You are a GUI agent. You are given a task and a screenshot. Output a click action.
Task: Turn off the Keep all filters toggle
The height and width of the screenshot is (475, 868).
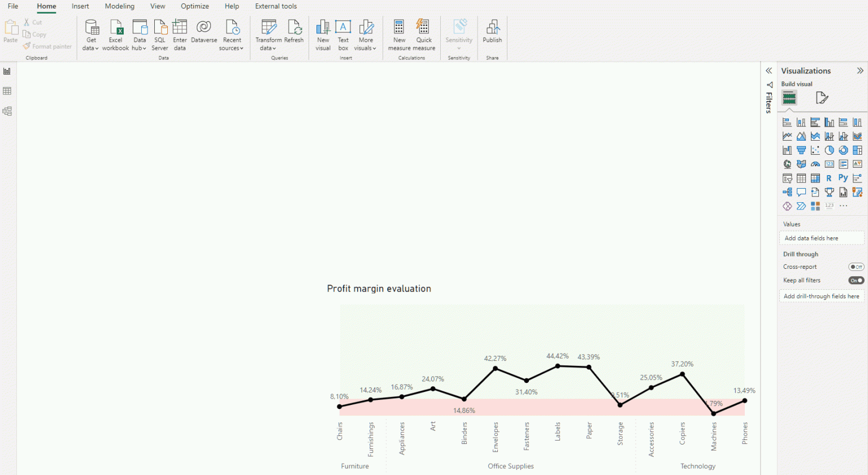(x=856, y=280)
